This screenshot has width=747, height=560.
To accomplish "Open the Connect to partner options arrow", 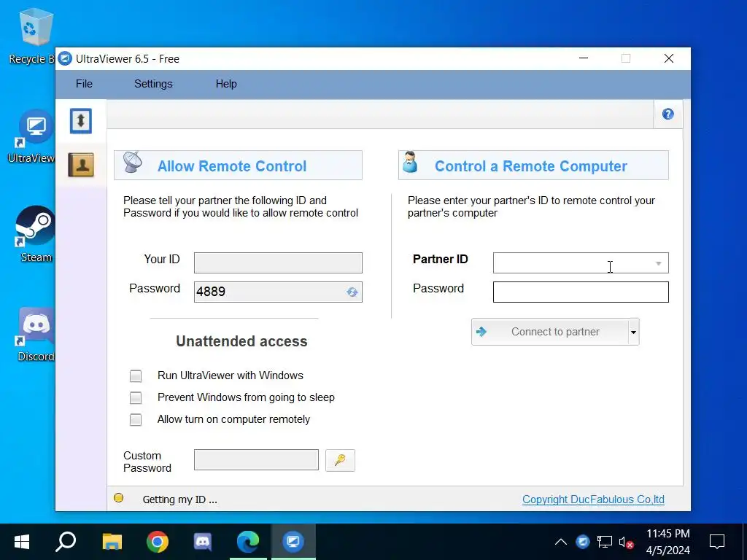I will 633,332.
